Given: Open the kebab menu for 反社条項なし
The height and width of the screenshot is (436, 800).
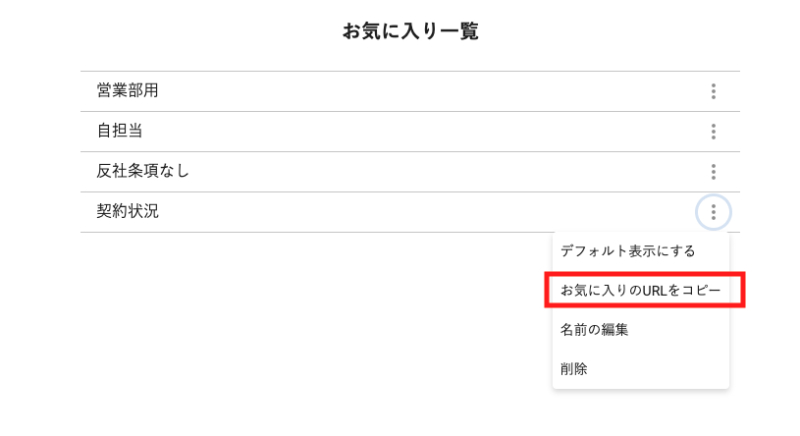Looking at the screenshot, I should (x=713, y=171).
